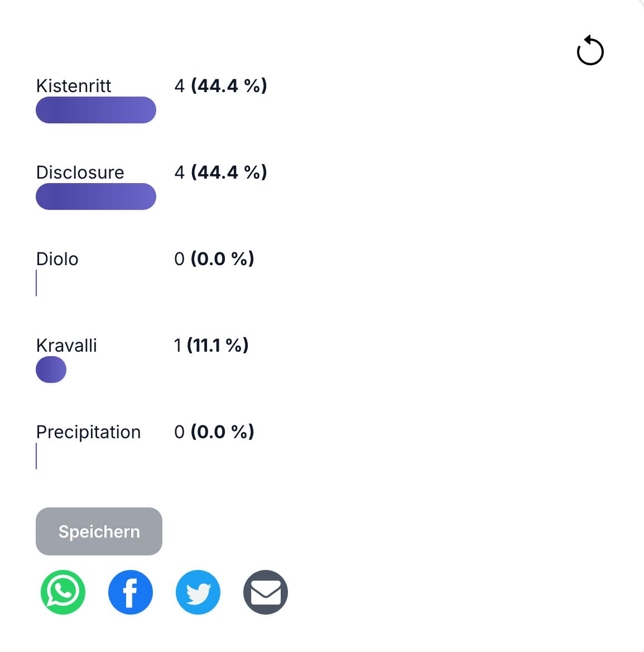Select the Precipitation option label
The height and width of the screenshot is (652, 644).
coord(88,432)
